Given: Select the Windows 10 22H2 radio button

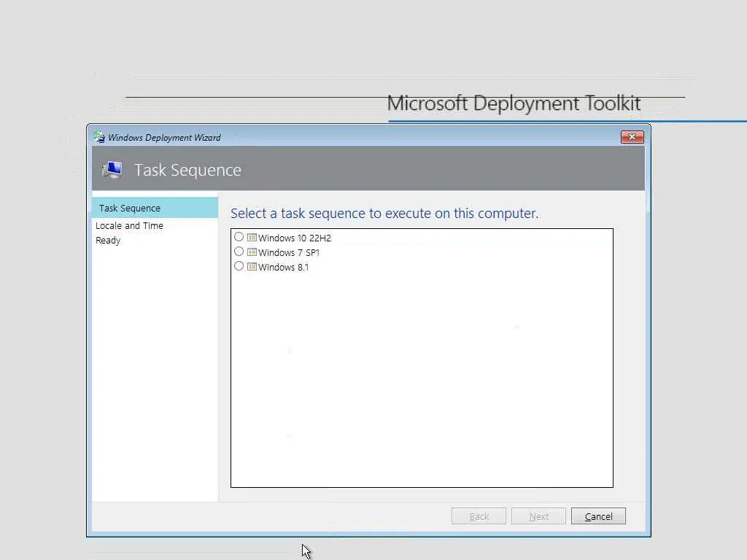Looking at the screenshot, I should [239, 237].
